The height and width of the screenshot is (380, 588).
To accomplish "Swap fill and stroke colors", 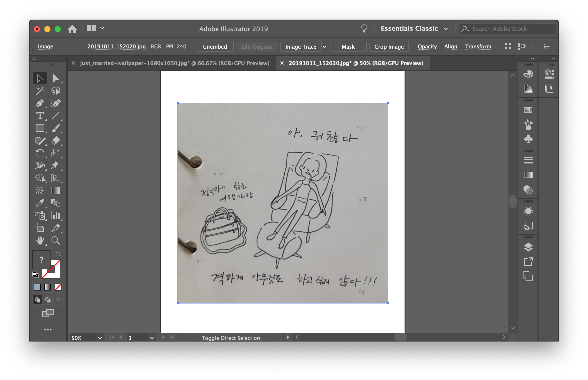I will point(58,254).
